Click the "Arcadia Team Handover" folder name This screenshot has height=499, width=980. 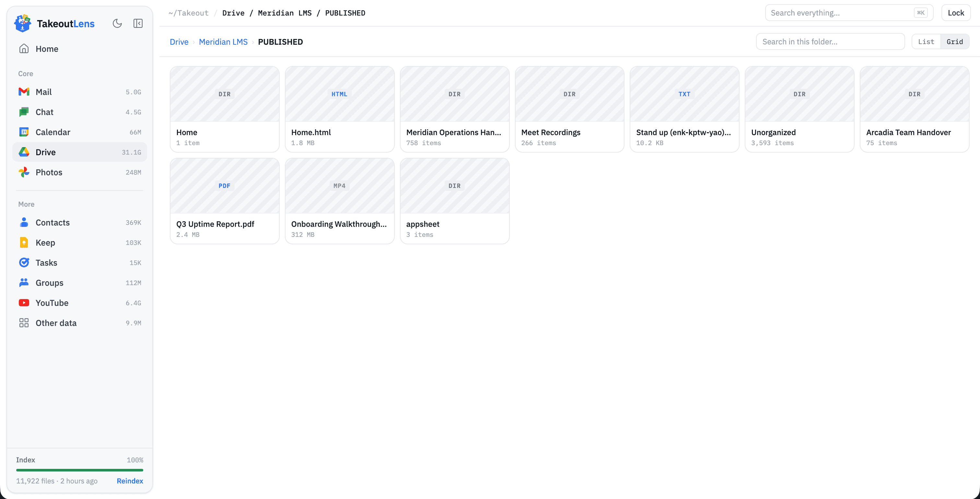click(908, 132)
